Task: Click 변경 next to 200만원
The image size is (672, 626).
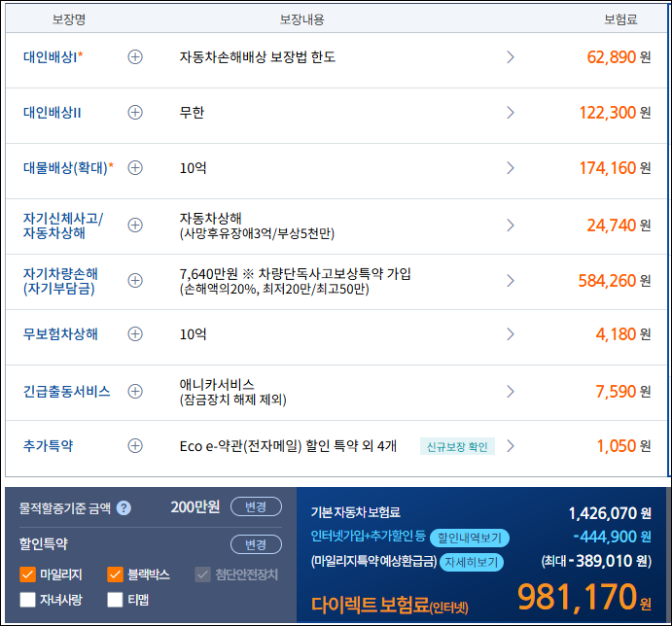Action: (256, 507)
